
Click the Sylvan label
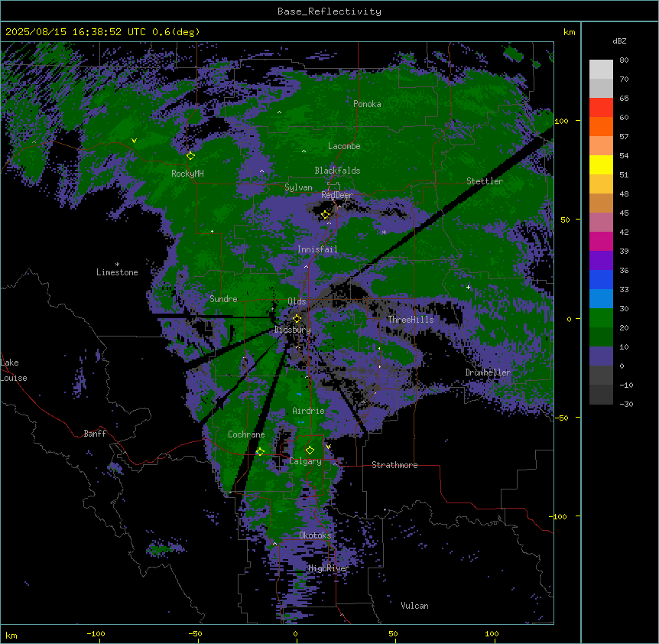298,187
